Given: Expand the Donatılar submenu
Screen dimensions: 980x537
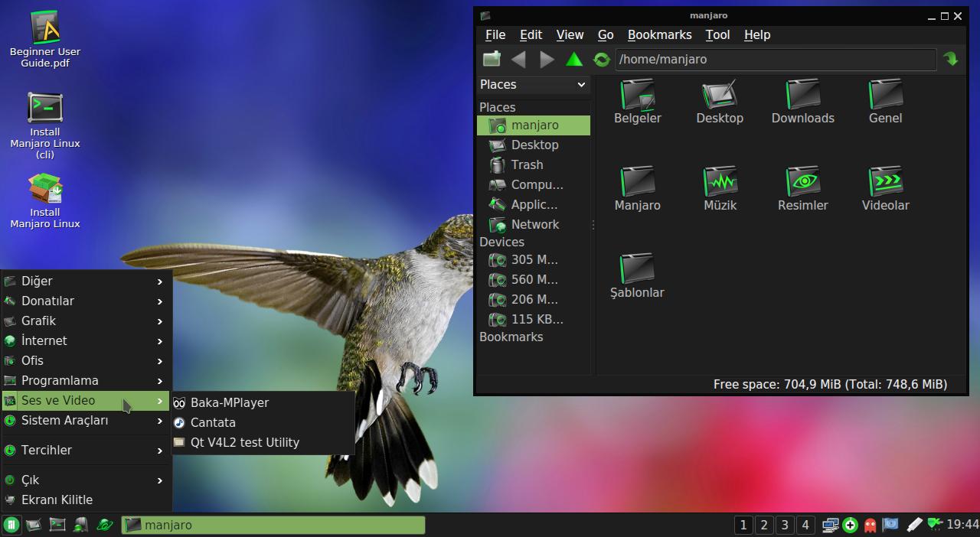Looking at the screenshot, I should click(86, 301).
